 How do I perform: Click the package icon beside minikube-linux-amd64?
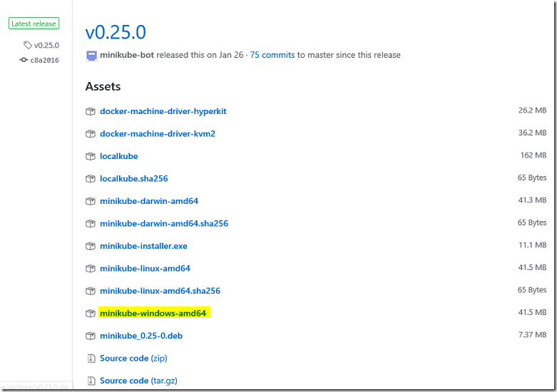coord(91,269)
